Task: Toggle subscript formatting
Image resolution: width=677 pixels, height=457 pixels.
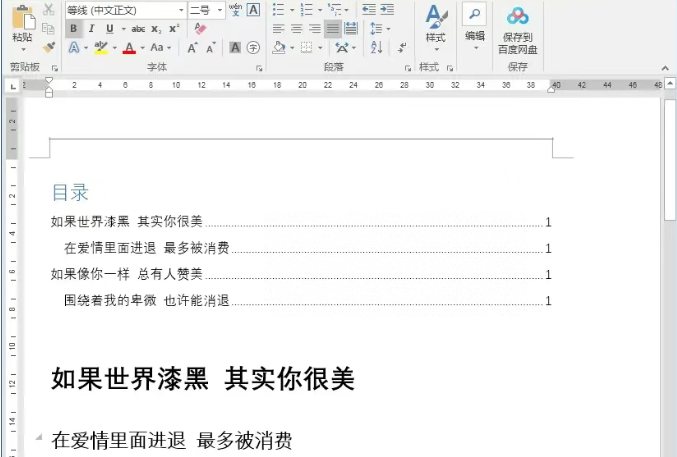Action: tap(156, 29)
